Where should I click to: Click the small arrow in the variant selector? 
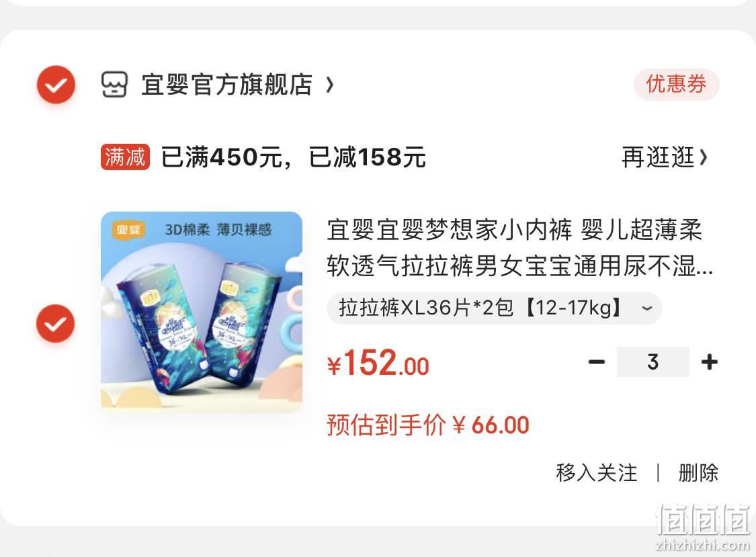647,308
